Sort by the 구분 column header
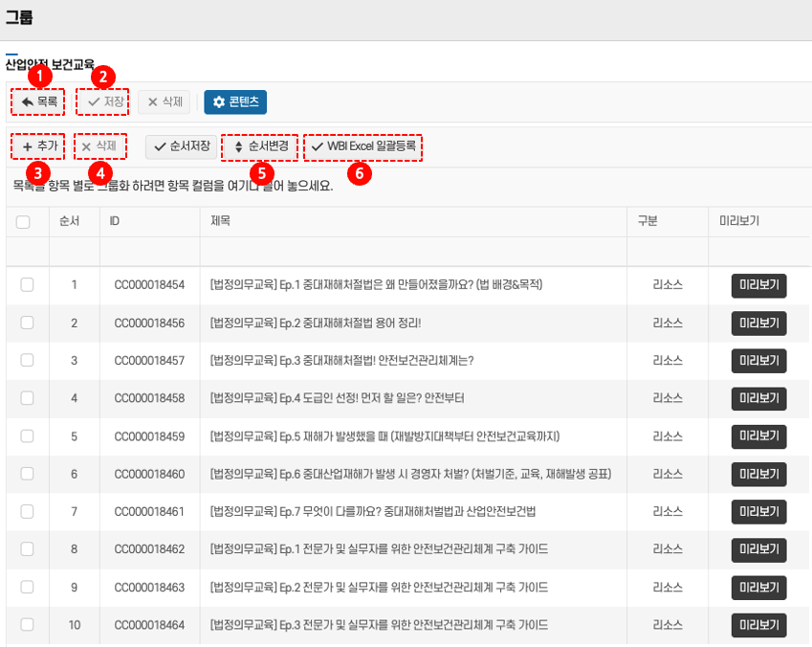812x647 pixels. 647,221
